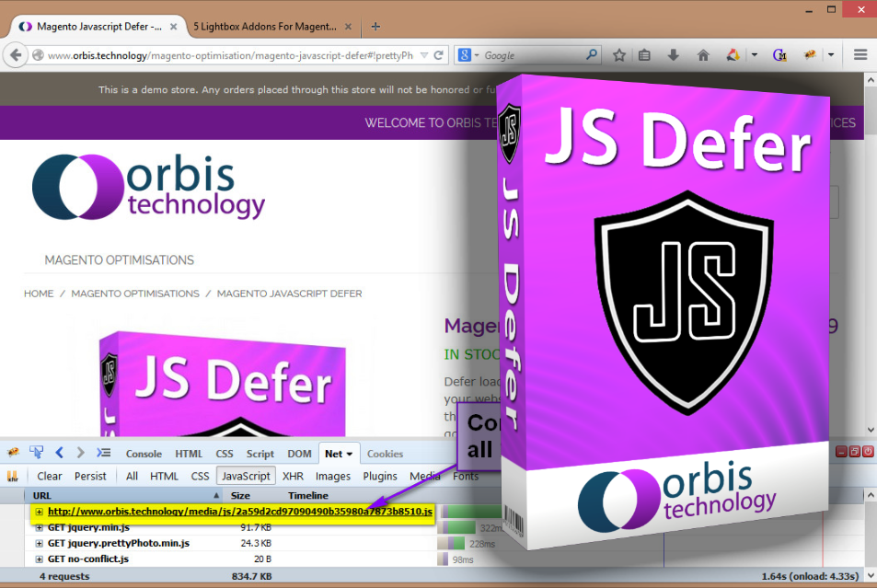The width and height of the screenshot is (877, 588).
Task: Show the Firebug command line icon
Action: [103, 452]
